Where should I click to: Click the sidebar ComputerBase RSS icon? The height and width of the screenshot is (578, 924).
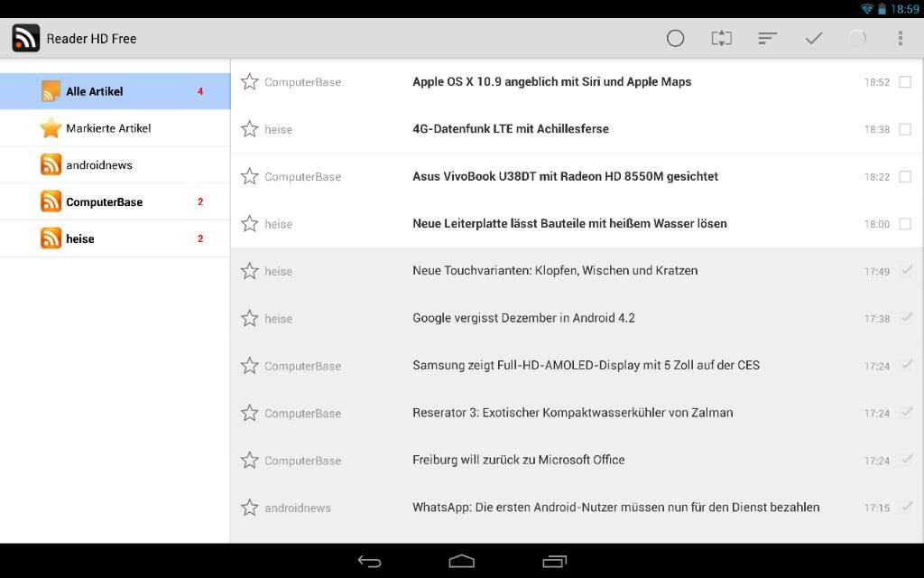51,201
